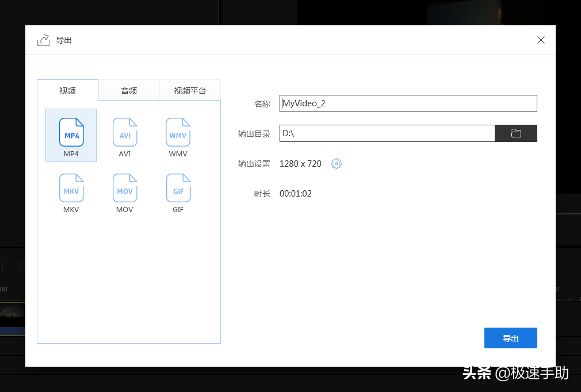
Task: Open output settings gear icon
Action: pyautogui.click(x=336, y=164)
